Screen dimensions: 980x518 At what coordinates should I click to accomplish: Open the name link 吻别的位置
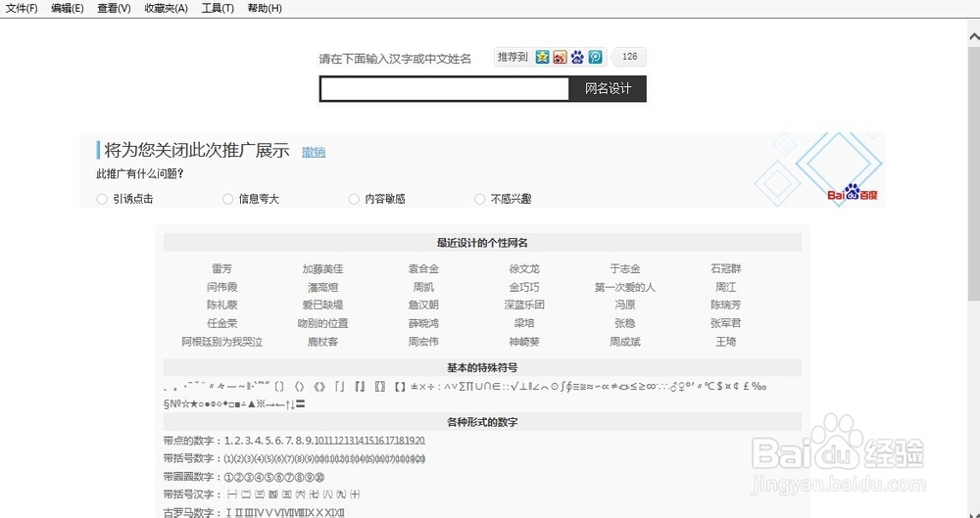tap(322, 324)
